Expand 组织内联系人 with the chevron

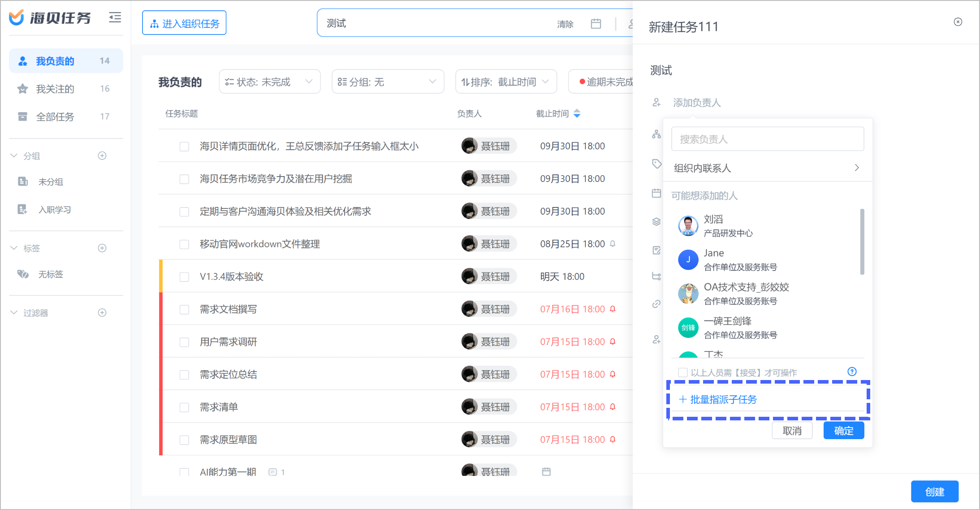[x=856, y=168]
